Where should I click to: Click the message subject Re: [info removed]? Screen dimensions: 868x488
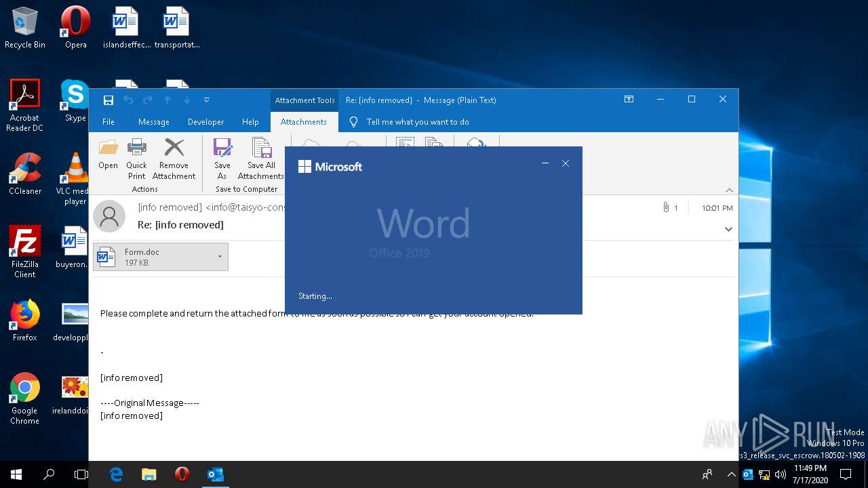click(180, 225)
